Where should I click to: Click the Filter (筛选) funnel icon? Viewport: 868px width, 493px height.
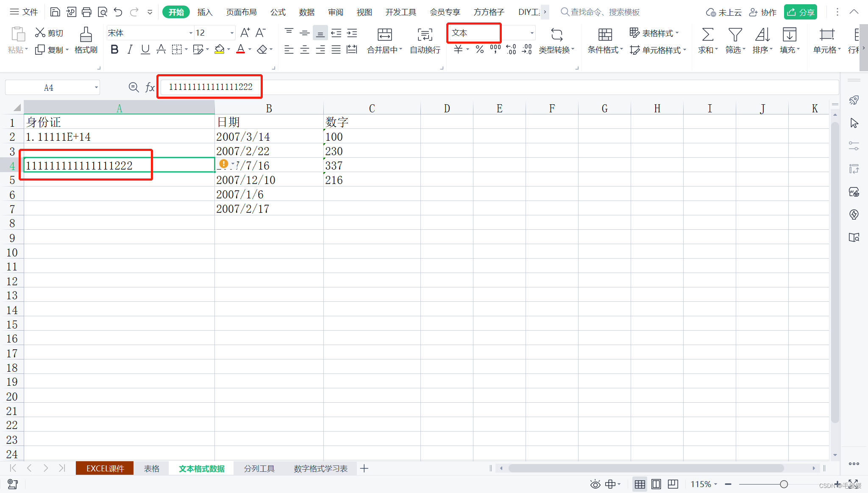tap(734, 35)
